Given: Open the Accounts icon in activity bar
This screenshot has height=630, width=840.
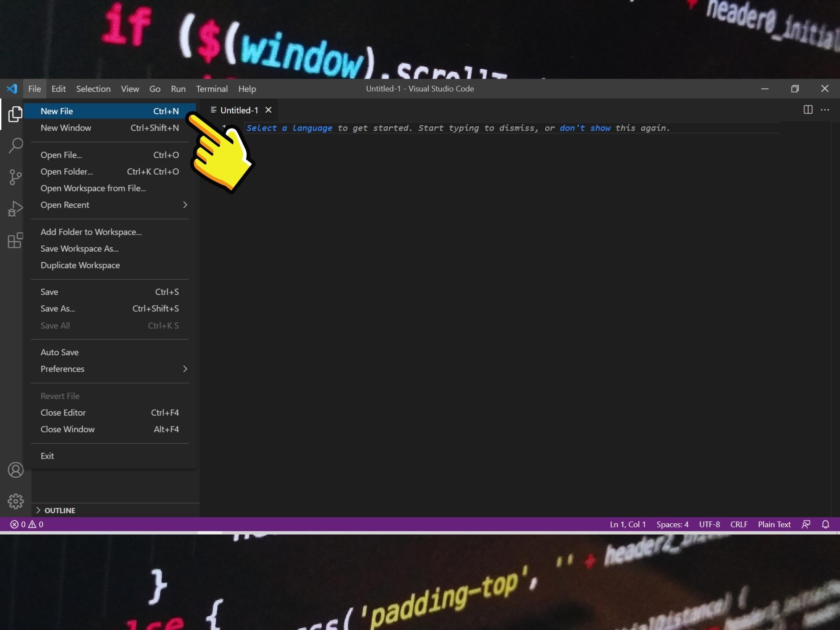Looking at the screenshot, I should click(16, 470).
